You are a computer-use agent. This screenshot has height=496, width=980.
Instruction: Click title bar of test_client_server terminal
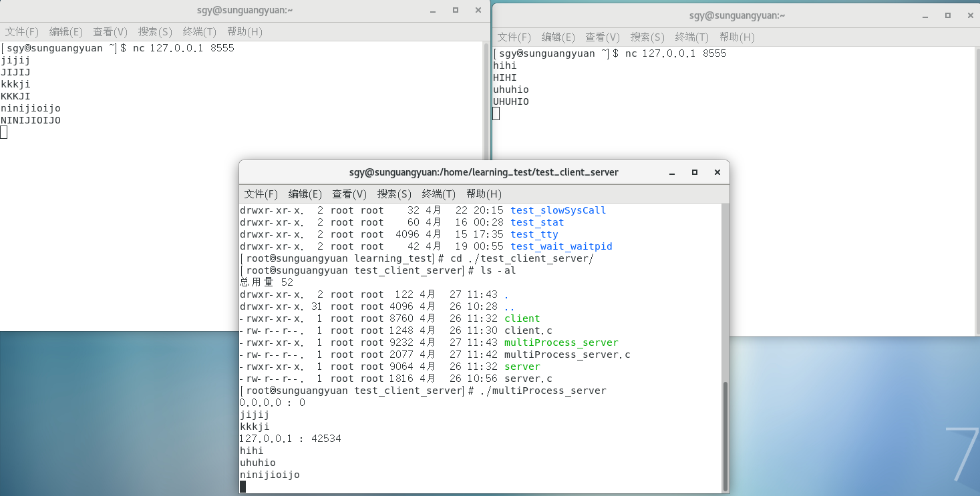tap(484, 172)
